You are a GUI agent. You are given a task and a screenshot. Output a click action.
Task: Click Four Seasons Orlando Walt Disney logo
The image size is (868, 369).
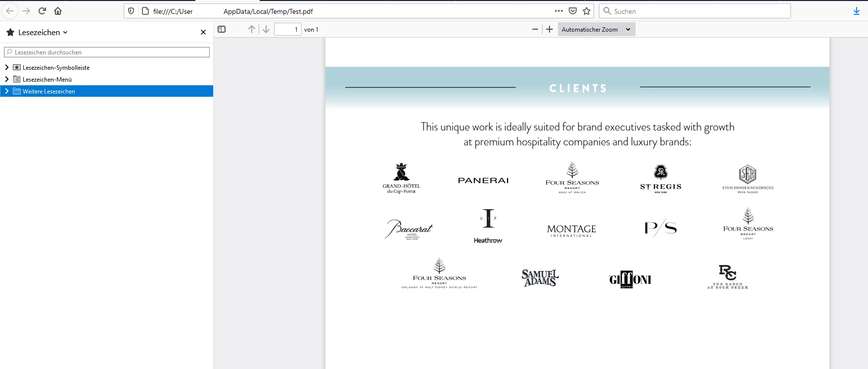point(440,273)
